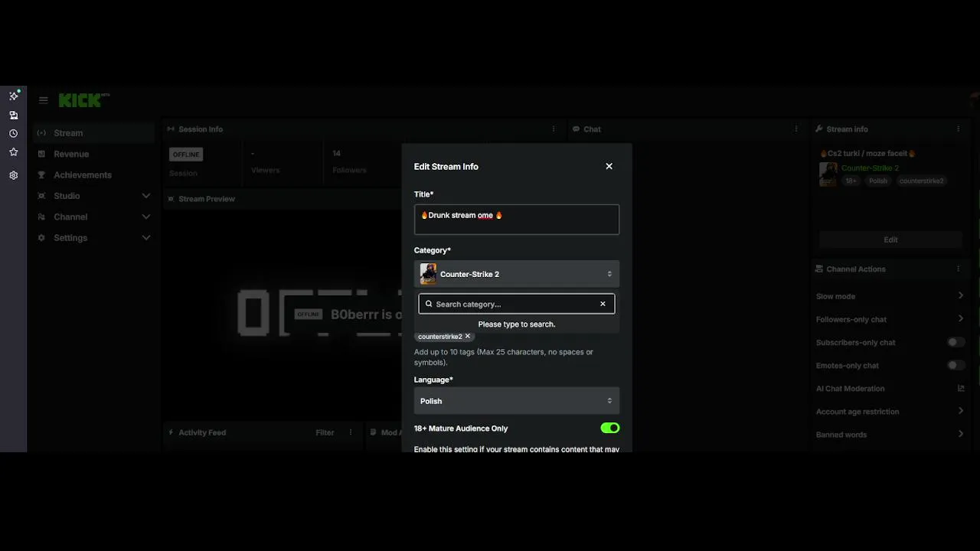980x551 pixels.
Task: Open Activity Feed three-dot menu
Action: coord(351,432)
